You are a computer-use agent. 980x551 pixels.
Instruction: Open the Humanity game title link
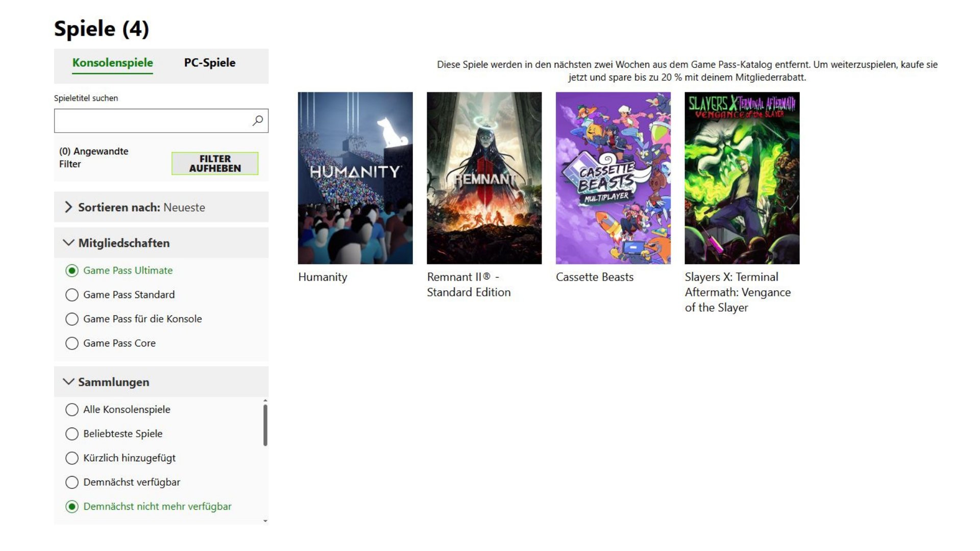[x=323, y=277]
